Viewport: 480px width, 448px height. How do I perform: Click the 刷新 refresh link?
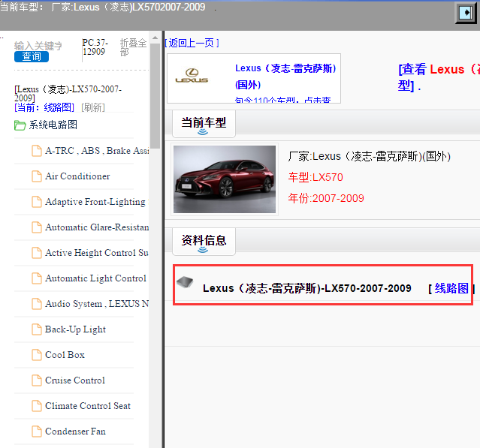[x=93, y=107]
